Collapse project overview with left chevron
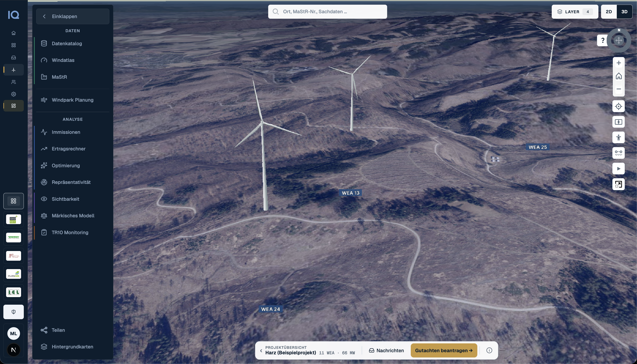 coord(261,351)
